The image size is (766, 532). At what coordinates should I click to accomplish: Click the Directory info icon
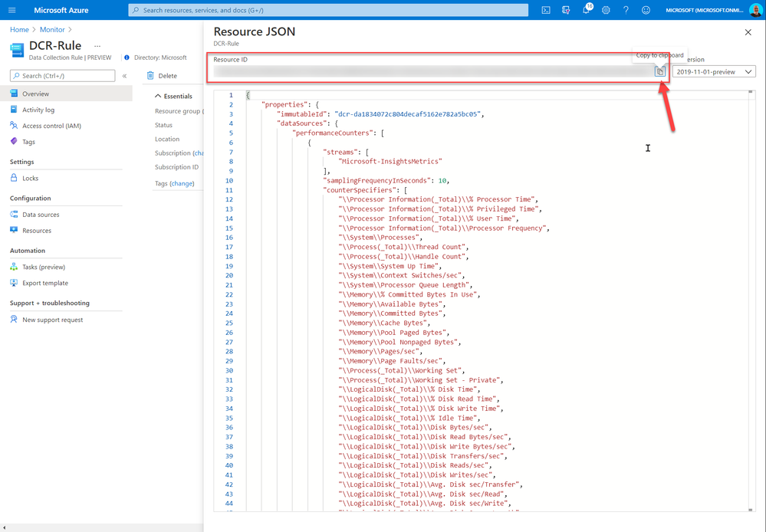click(127, 57)
